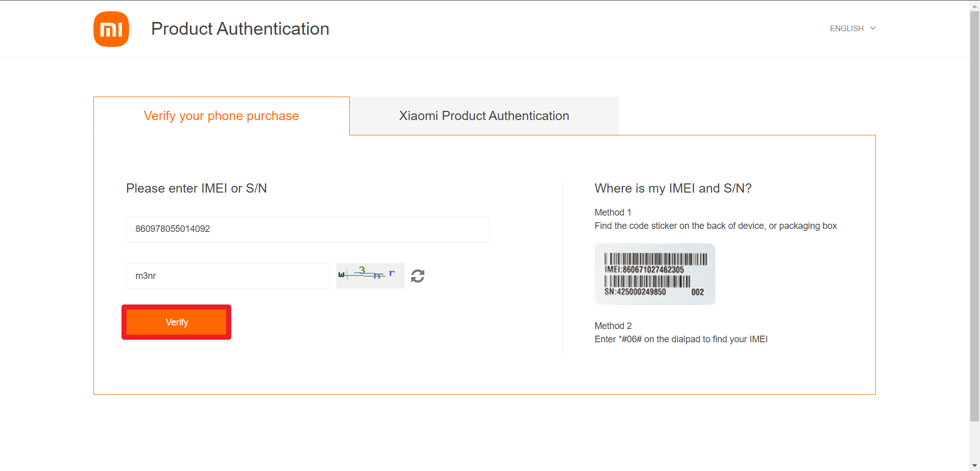Click the captcha code image

click(370, 276)
